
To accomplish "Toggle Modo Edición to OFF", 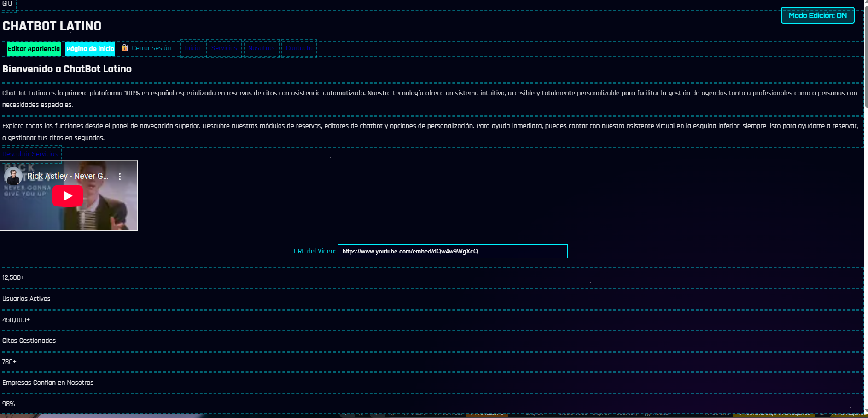I will coord(817,15).
